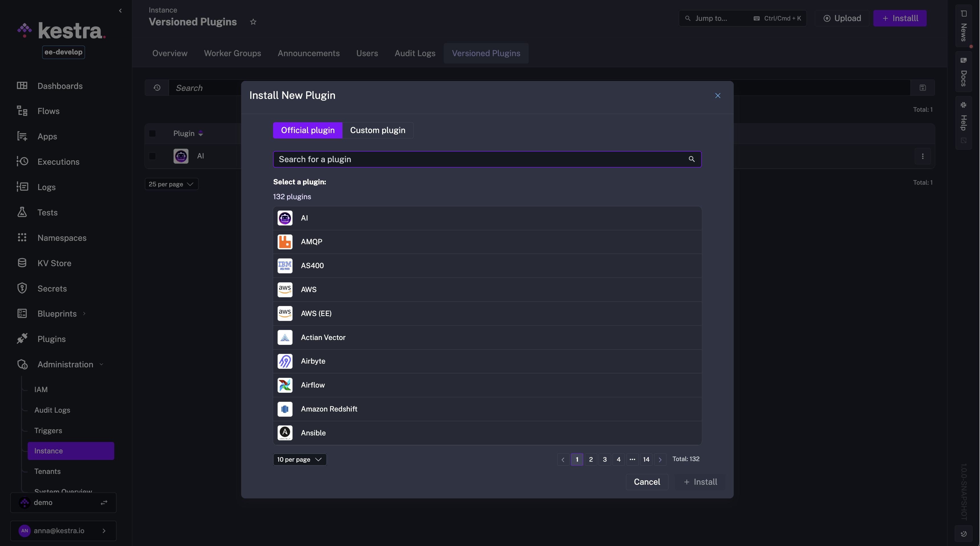Toggle the select-all checkbox in table header
The height and width of the screenshot is (546, 980).
coord(152,133)
